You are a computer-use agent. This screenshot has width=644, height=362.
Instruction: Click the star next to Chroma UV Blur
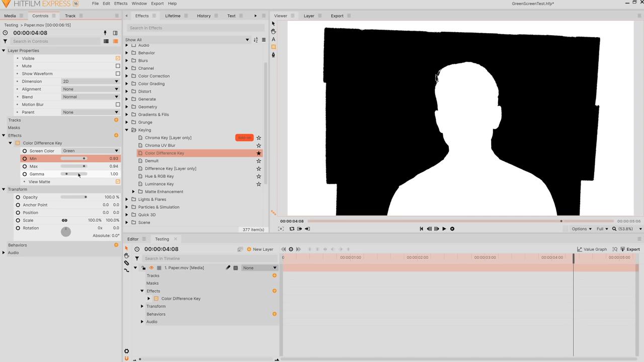[259, 145]
